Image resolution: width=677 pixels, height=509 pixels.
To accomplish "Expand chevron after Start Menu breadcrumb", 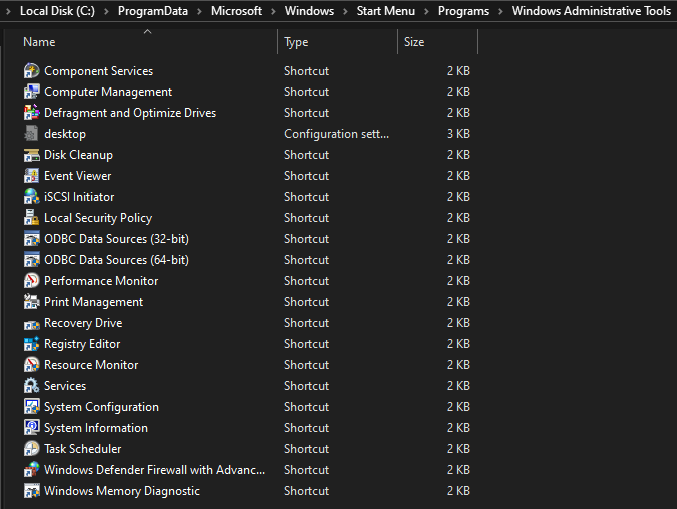I will click(x=426, y=11).
